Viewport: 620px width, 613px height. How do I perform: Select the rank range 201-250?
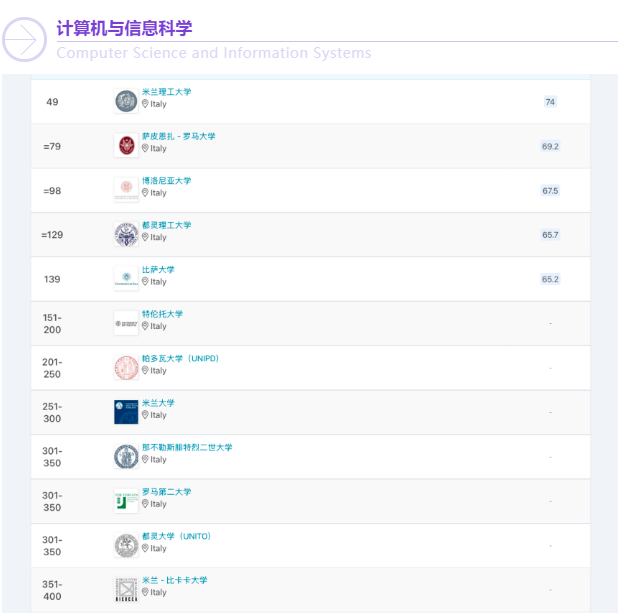(52, 368)
